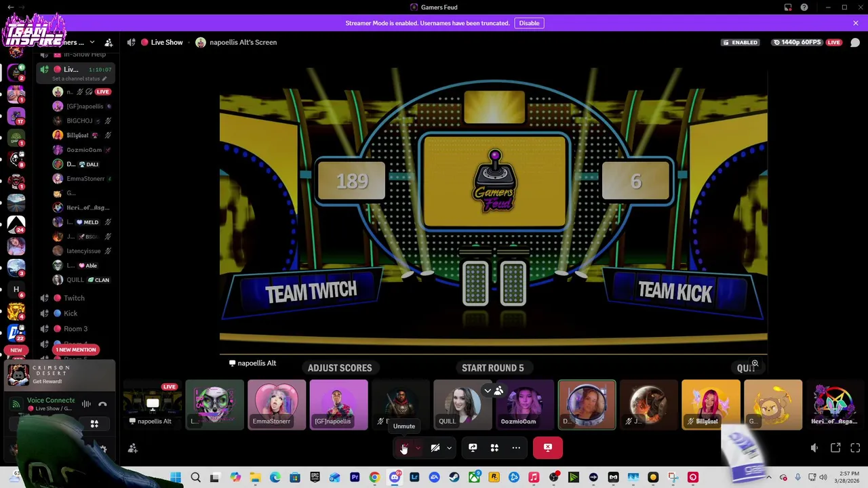Open clock and date in taskbar
Viewport: 868px width, 488px height.
848,478
